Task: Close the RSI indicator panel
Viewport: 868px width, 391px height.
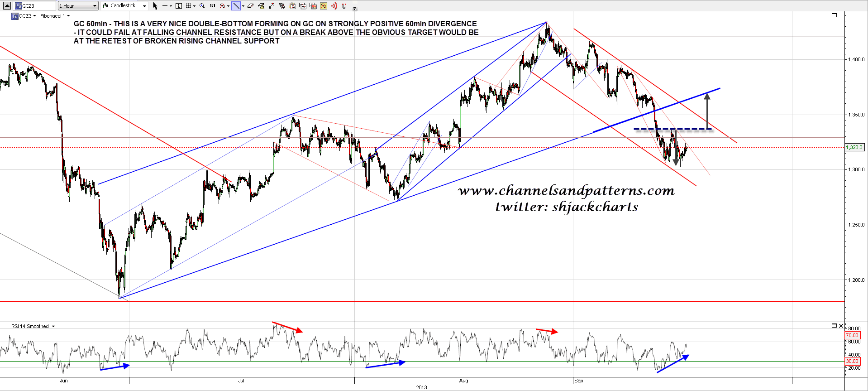Action: tap(841, 326)
